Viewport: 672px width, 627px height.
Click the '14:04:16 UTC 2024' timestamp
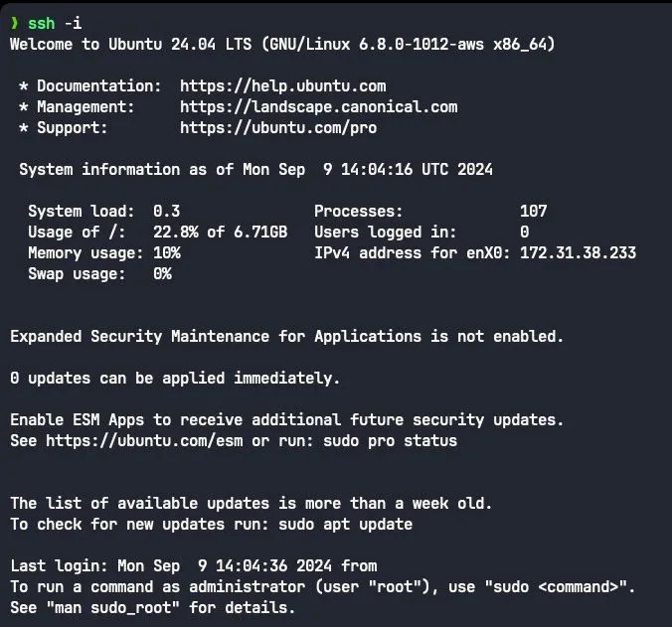417,170
